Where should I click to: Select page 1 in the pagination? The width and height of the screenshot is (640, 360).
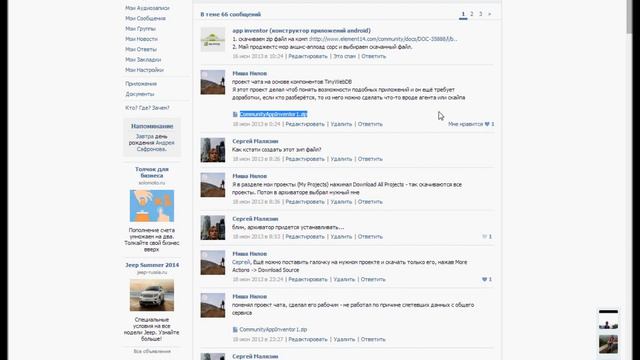[x=463, y=14]
